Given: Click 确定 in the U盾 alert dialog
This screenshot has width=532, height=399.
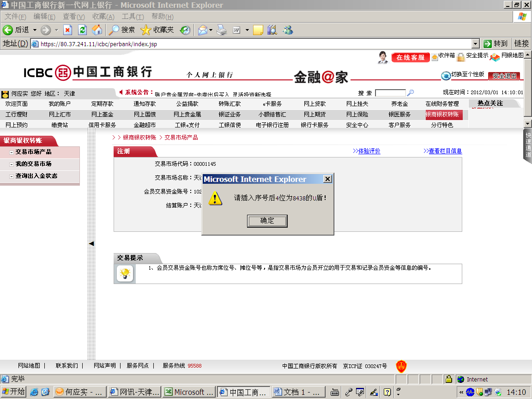Looking at the screenshot, I should [x=267, y=221].
